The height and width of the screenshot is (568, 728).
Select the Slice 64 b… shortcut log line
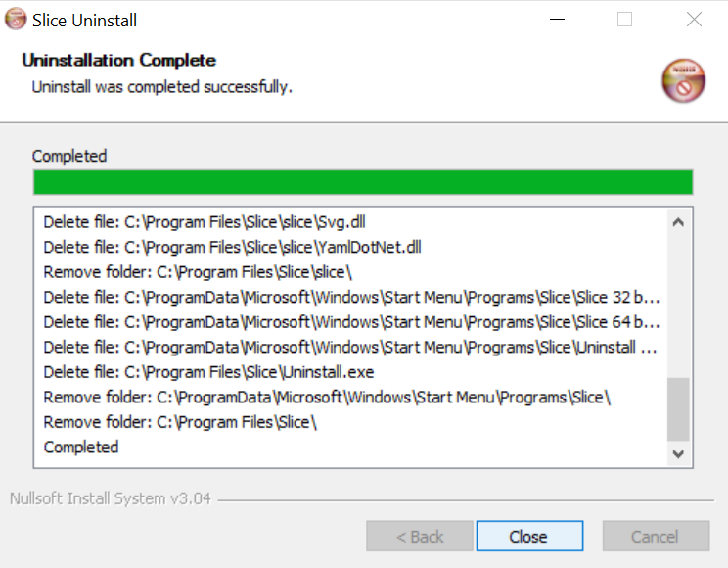(x=352, y=322)
